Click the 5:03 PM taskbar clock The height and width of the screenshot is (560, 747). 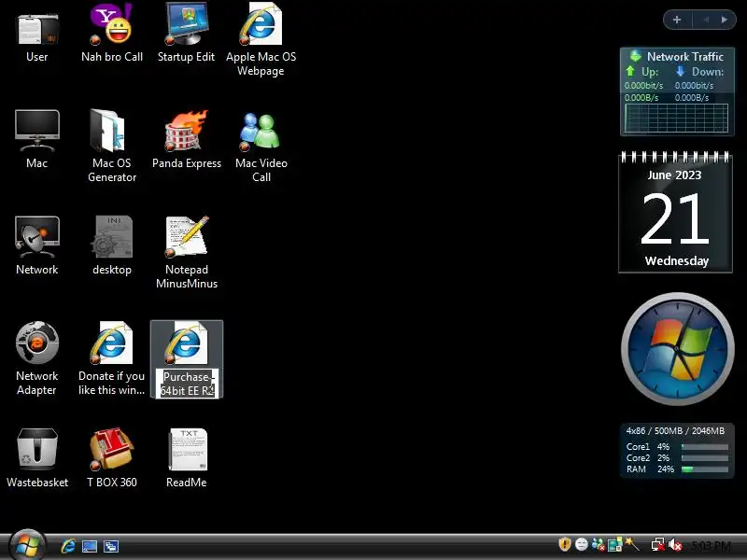click(711, 545)
